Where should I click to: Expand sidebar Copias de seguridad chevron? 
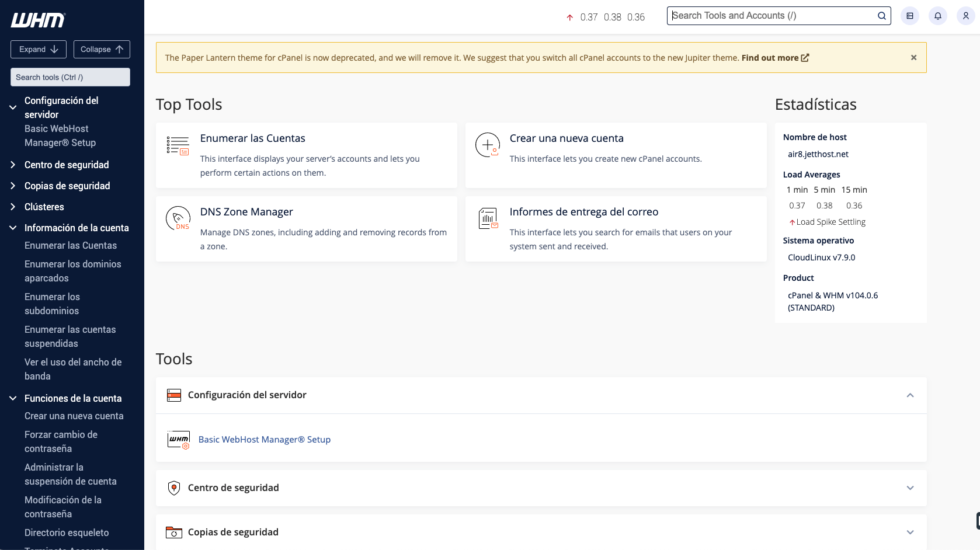coord(13,186)
